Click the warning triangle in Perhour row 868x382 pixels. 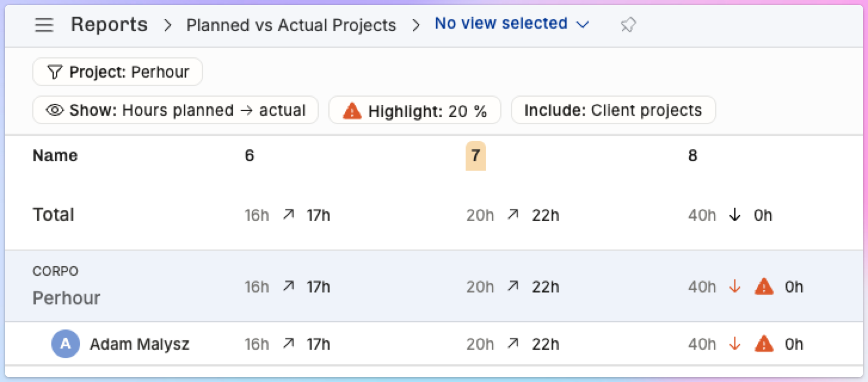click(x=764, y=287)
